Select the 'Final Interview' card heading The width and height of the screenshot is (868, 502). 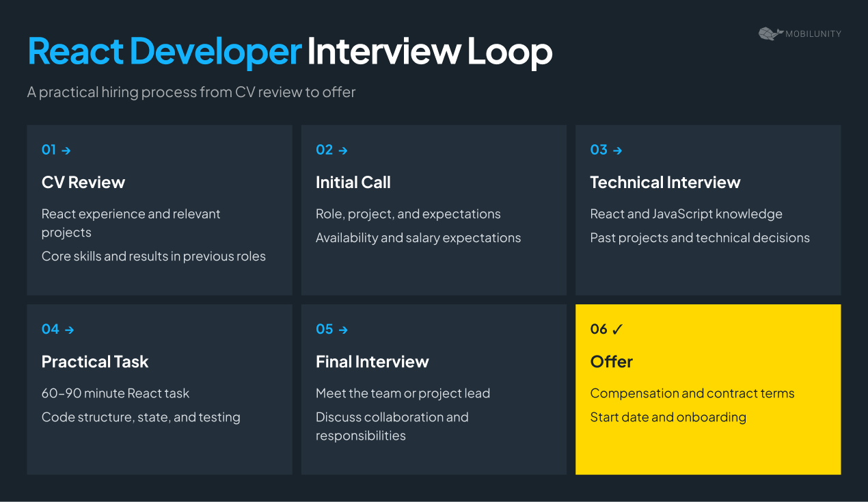click(x=372, y=362)
